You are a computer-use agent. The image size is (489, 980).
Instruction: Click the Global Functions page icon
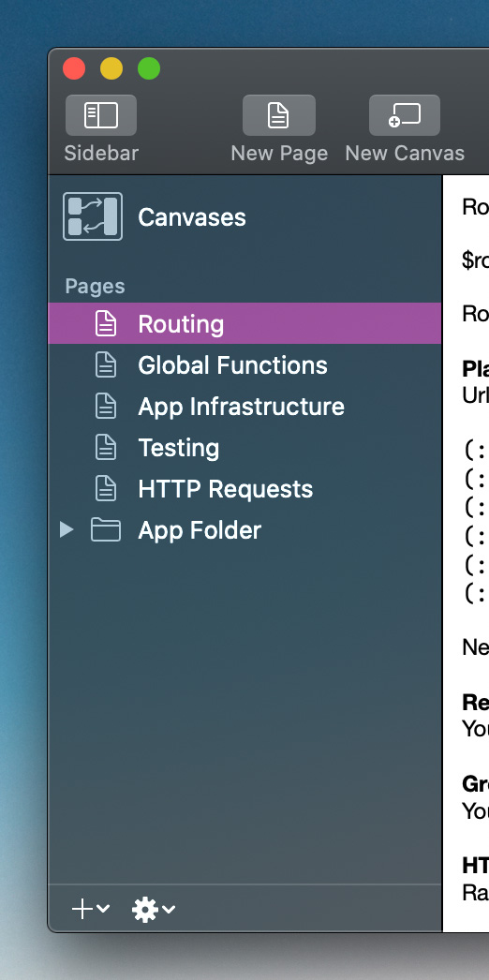coord(106,365)
